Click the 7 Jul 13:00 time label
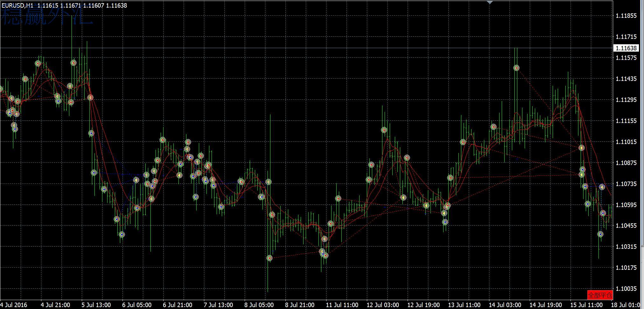Viewport: 644px width, 309px height. 218,305
